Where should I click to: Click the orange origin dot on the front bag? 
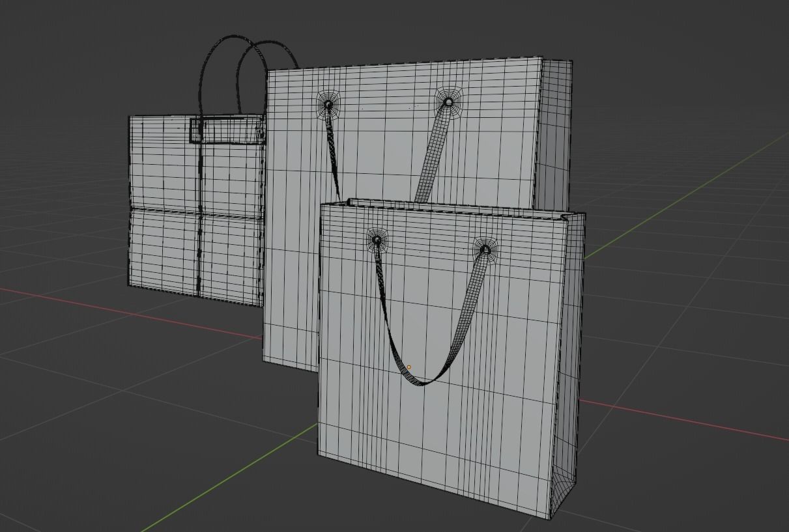click(x=409, y=367)
